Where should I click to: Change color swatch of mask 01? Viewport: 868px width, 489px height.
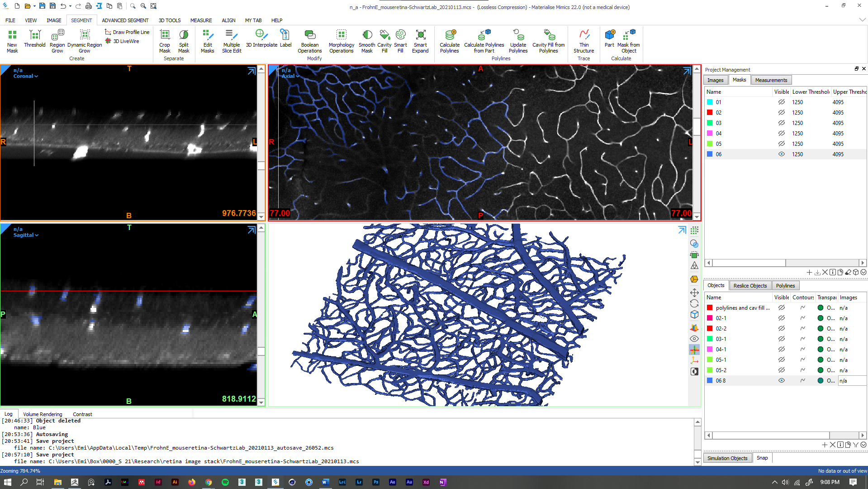pos(710,102)
